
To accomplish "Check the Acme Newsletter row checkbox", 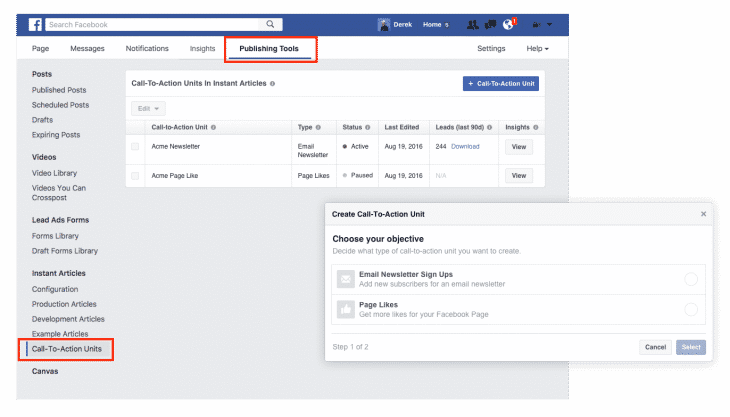I will 135,147.
